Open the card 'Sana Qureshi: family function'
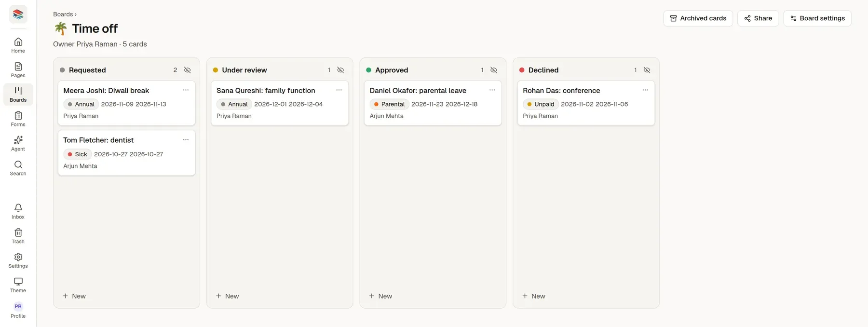The height and width of the screenshot is (327, 868). click(x=280, y=103)
